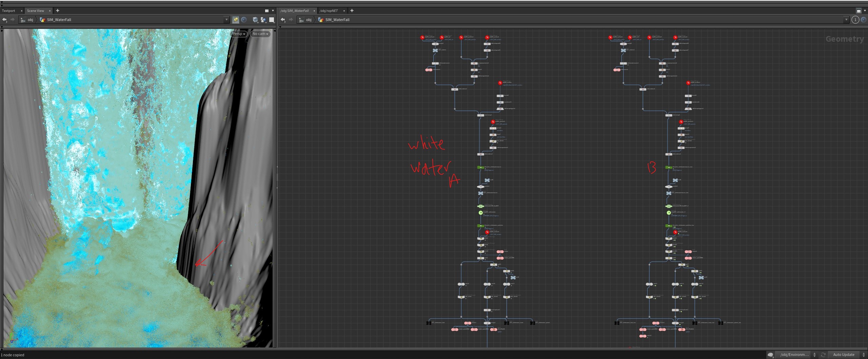Click the white square viewport layout icon
868x359 pixels.
click(272, 20)
